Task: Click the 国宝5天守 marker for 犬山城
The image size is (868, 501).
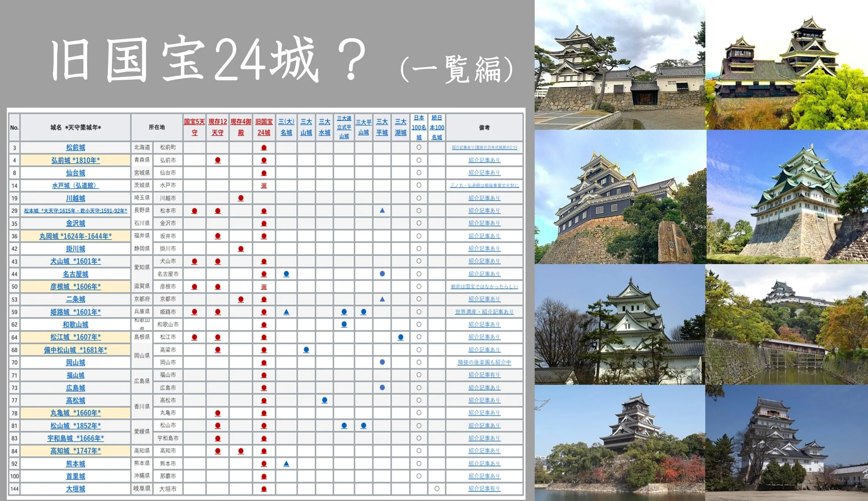Action: point(195,261)
